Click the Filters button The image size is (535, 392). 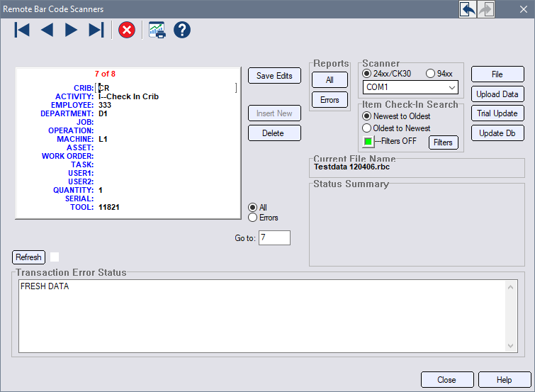click(x=443, y=142)
